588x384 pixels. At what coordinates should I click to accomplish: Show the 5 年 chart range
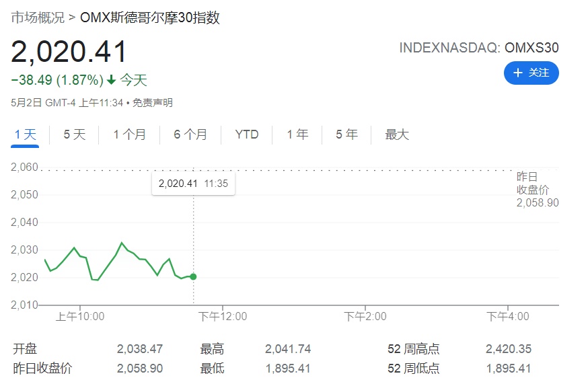(x=347, y=135)
